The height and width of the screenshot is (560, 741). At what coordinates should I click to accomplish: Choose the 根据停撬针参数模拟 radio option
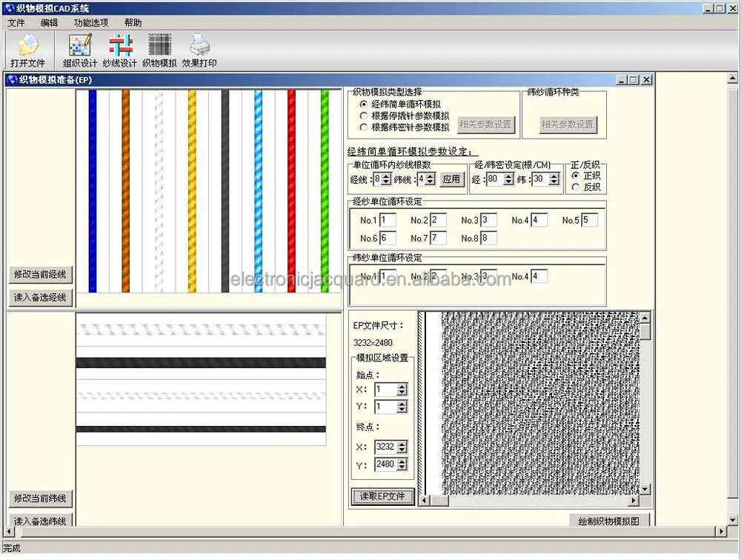tap(364, 116)
